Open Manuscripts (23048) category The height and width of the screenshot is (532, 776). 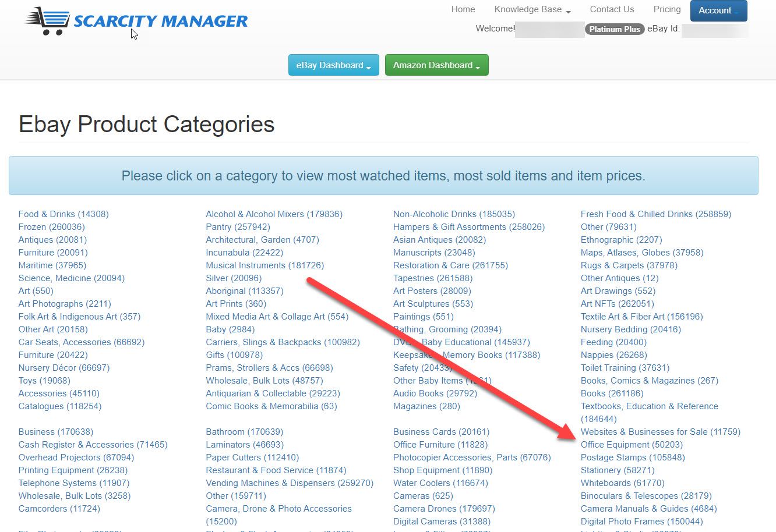tap(434, 253)
